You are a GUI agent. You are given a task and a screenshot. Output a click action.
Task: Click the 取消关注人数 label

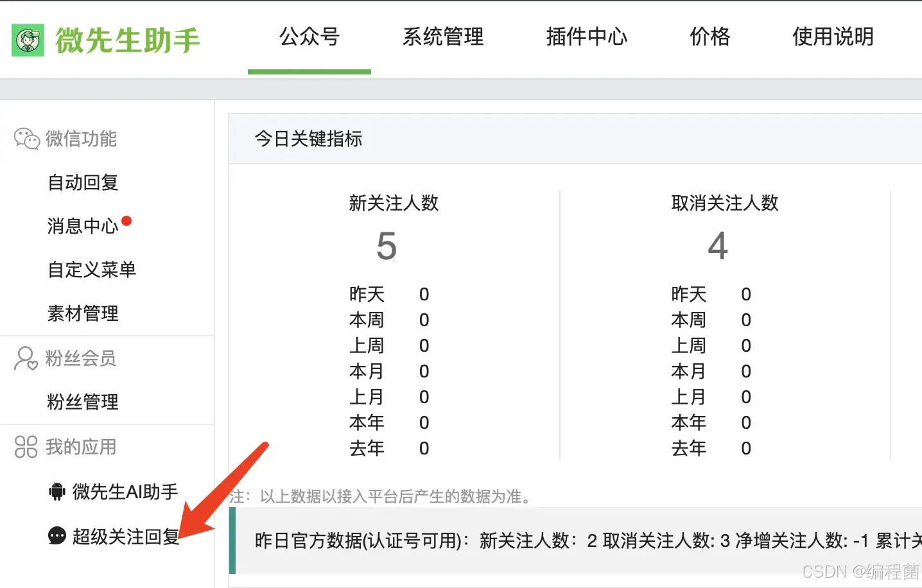tap(725, 203)
